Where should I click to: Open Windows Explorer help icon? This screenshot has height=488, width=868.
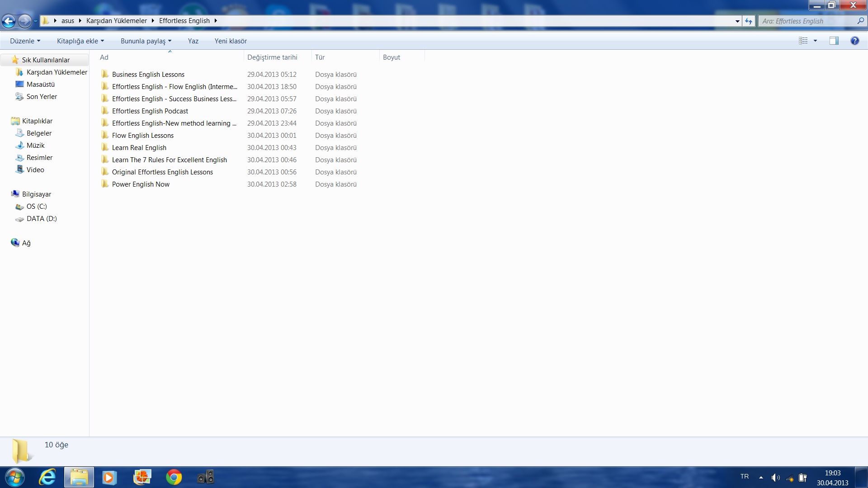(854, 41)
